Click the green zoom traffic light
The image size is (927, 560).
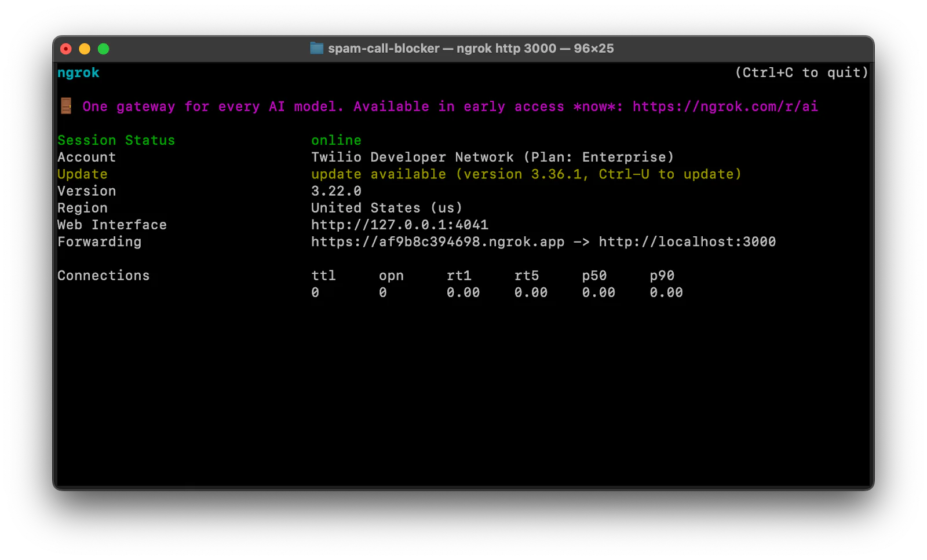click(104, 49)
